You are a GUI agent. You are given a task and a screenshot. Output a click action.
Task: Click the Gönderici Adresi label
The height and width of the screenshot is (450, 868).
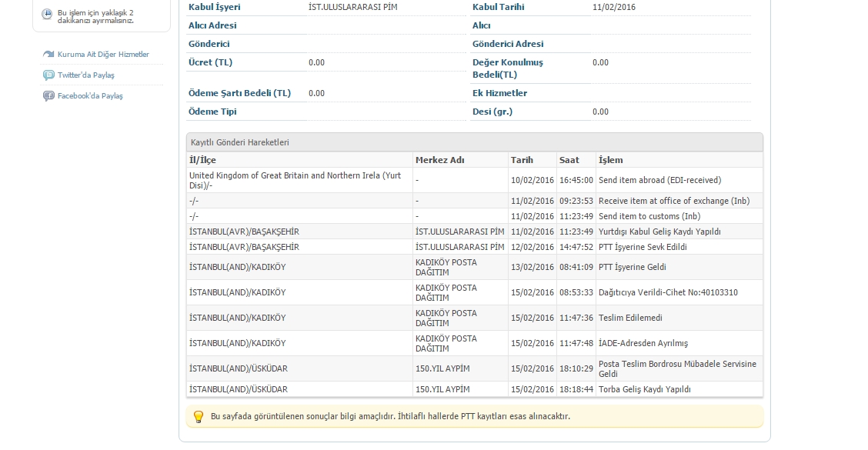coord(508,44)
